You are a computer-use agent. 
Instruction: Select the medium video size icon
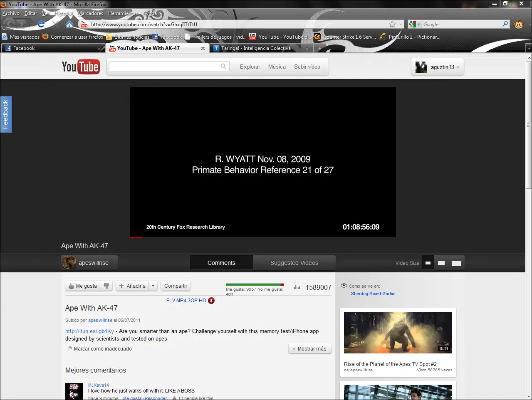click(441, 263)
